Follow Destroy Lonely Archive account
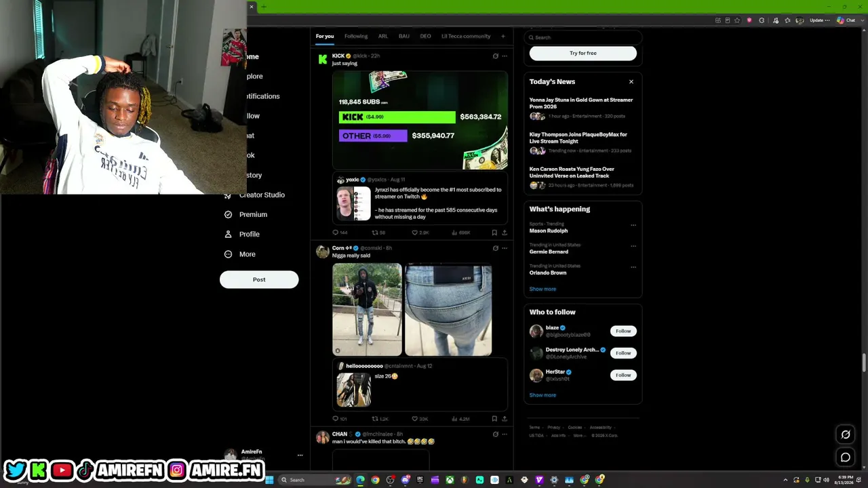This screenshot has width=868, height=488. pos(623,352)
